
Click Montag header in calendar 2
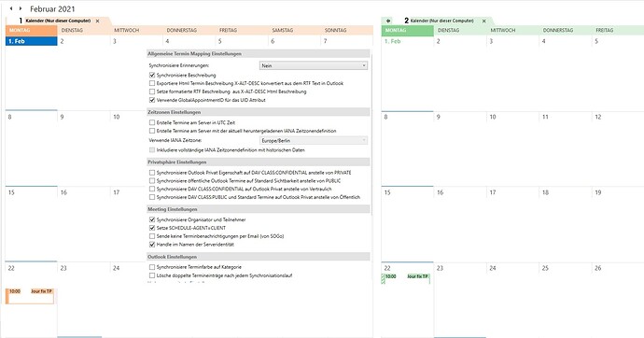[x=408, y=31]
